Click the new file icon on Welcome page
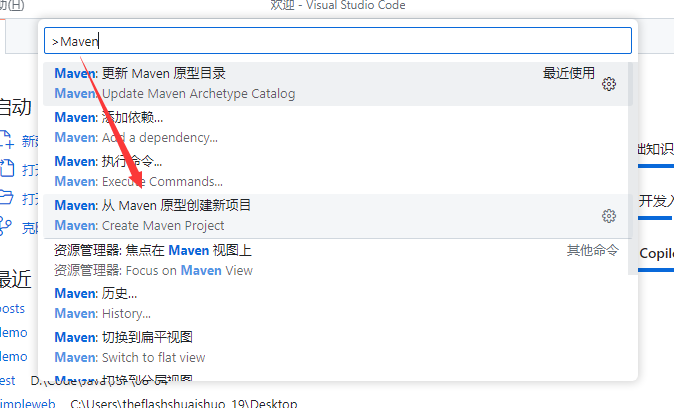The image size is (674, 408). 8,141
